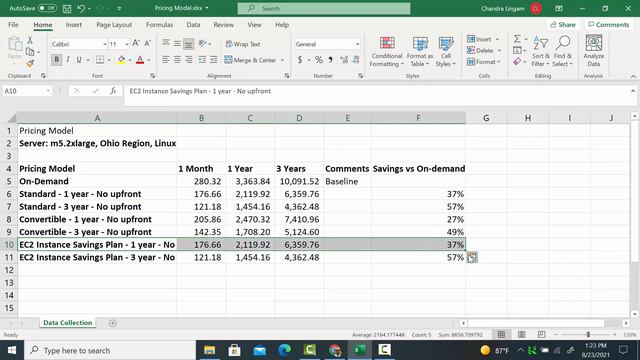
Task: Open the font name Calibri dropdown
Action: pos(105,44)
